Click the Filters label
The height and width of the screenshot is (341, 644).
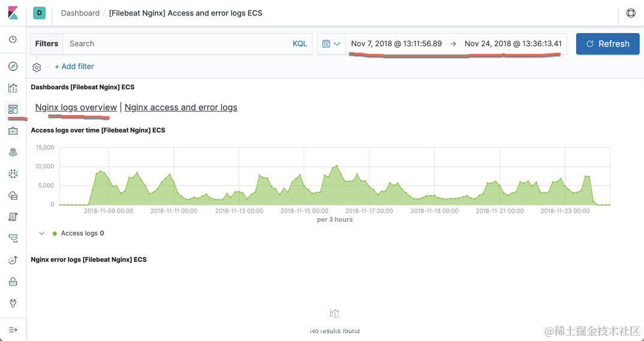tap(46, 44)
